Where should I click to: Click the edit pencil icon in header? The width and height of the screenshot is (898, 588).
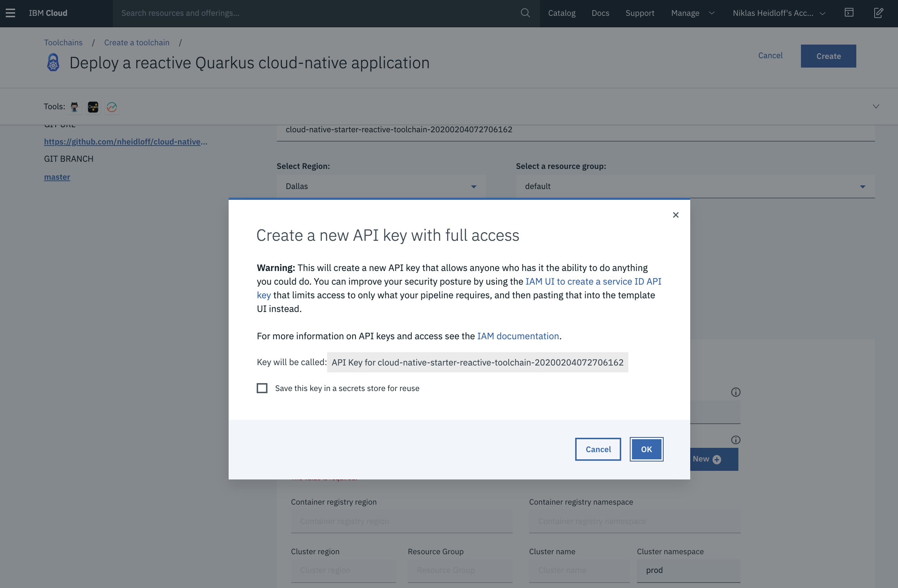(878, 13)
